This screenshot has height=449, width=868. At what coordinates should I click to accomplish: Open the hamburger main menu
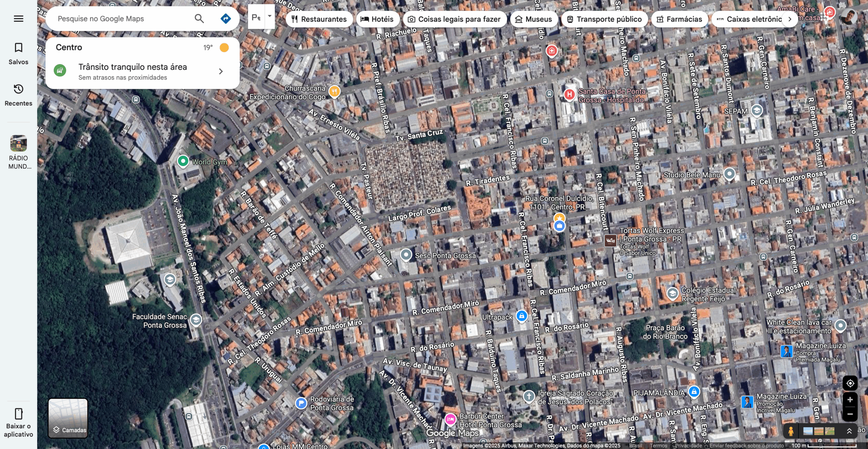click(18, 19)
